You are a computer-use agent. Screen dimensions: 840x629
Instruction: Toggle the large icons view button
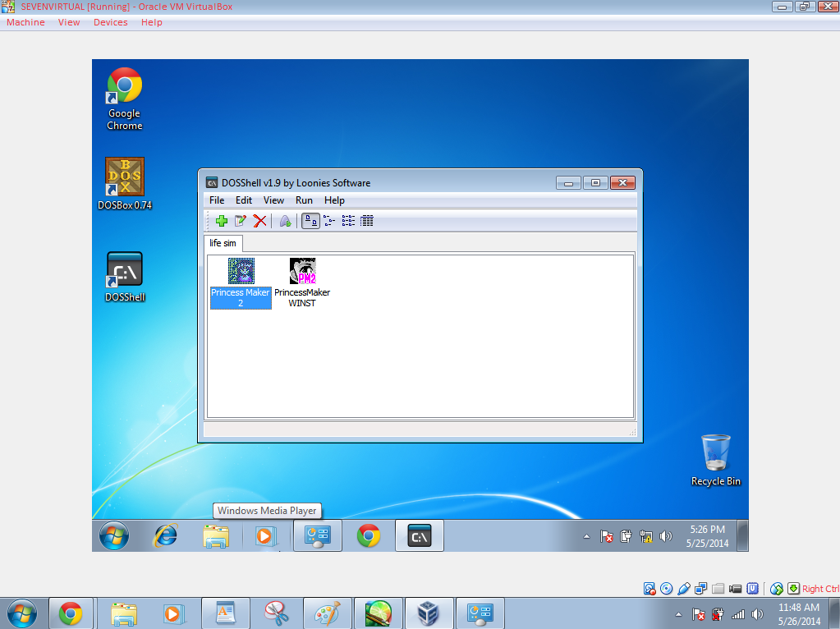point(310,221)
